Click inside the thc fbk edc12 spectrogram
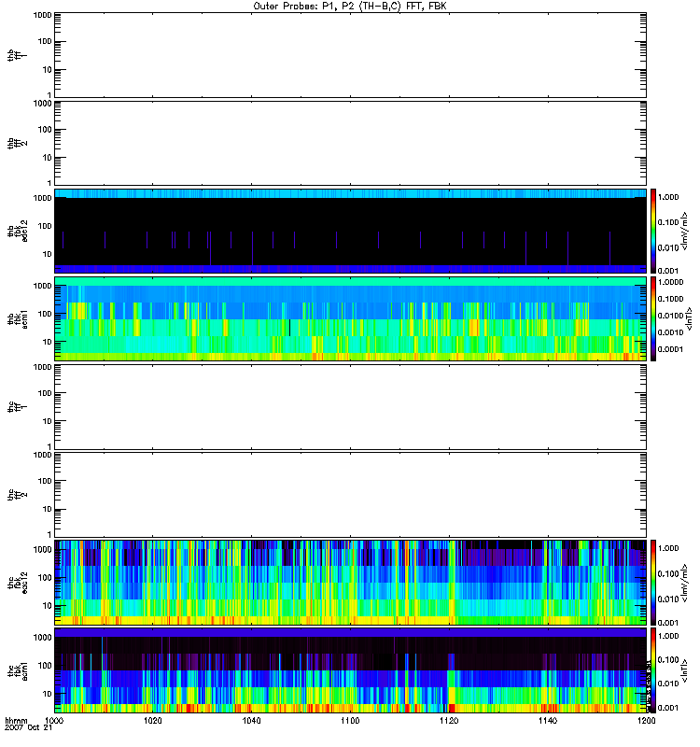This screenshot has width=700, height=747. coord(350,582)
